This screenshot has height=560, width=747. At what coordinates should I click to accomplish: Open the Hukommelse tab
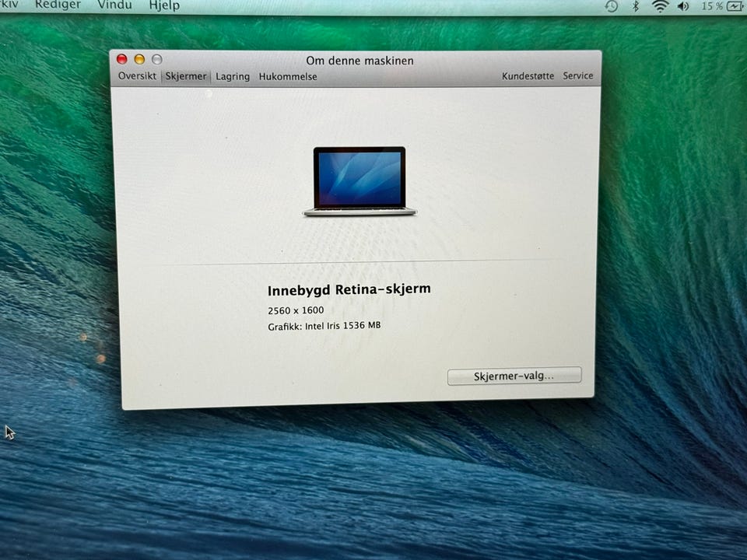click(x=288, y=77)
